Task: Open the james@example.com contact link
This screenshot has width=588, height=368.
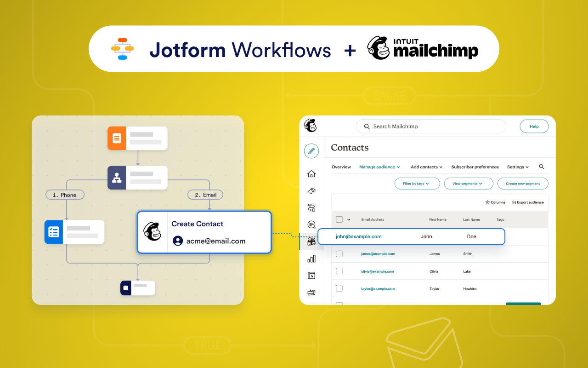Action: pyautogui.click(x=378, y=254)
